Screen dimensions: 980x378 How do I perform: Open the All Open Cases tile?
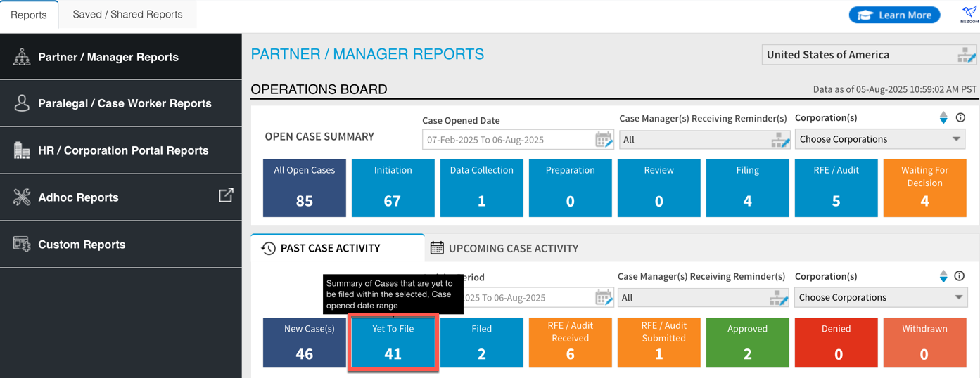(304, 188)
